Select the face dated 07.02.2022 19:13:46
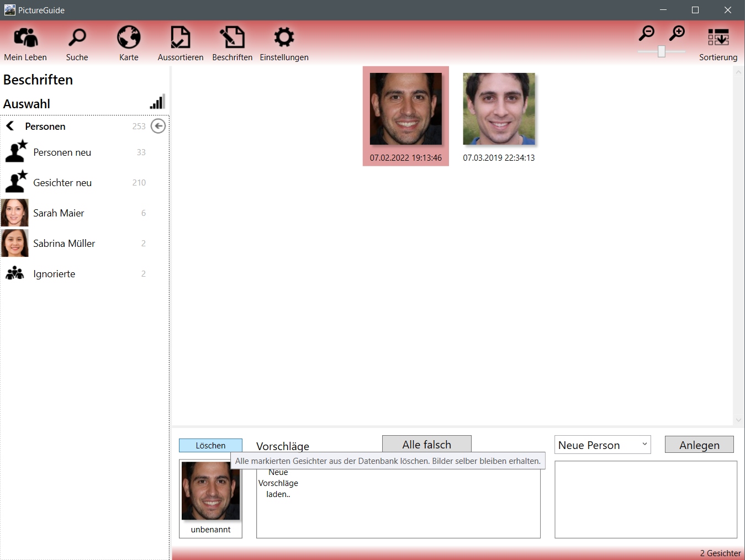Screen dimensions: 745x560 click(406, 116)
